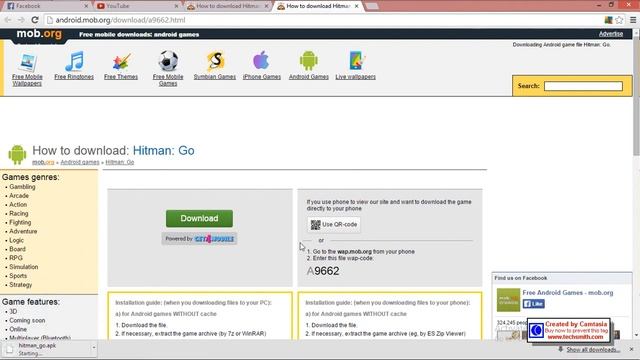
Task: Click the Free Mobile Games soccer ball icon
Action: [x=168, y=61]
